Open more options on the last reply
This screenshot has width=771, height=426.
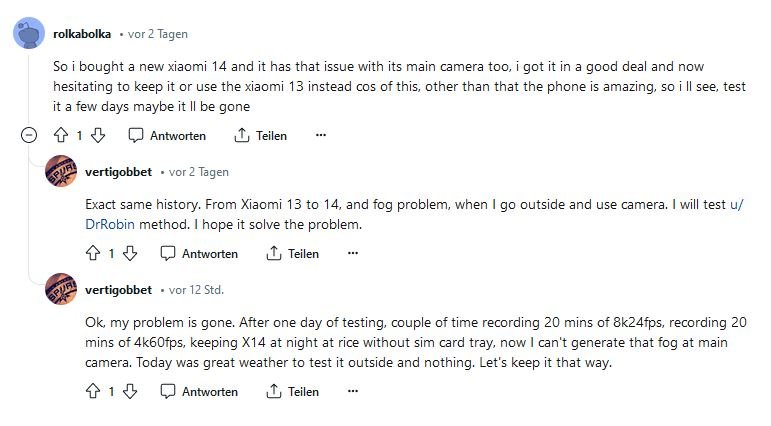coord(352,391)
